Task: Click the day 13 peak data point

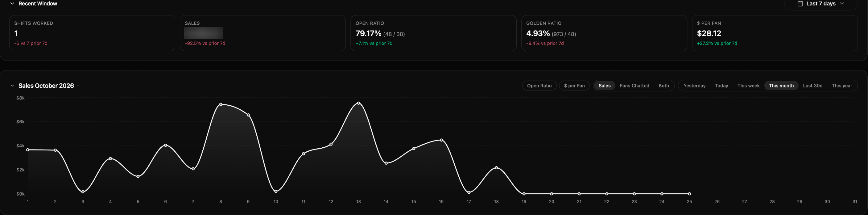Action: click(358, 103)
